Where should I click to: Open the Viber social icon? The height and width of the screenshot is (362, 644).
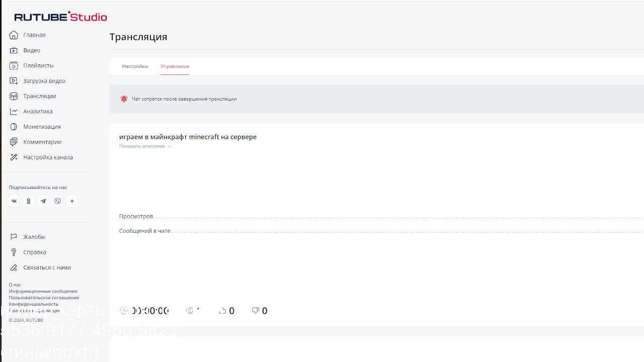pyautogui.click(x=58, y=201)
